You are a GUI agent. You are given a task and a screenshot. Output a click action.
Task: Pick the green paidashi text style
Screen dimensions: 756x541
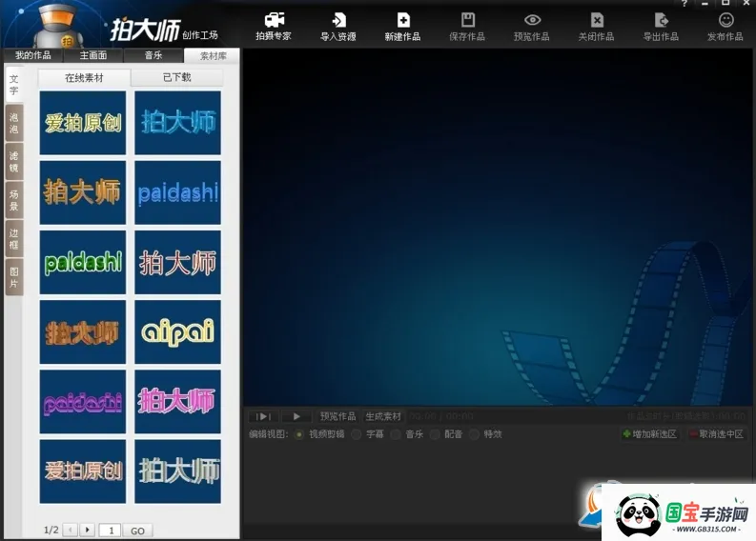[83, 262]
